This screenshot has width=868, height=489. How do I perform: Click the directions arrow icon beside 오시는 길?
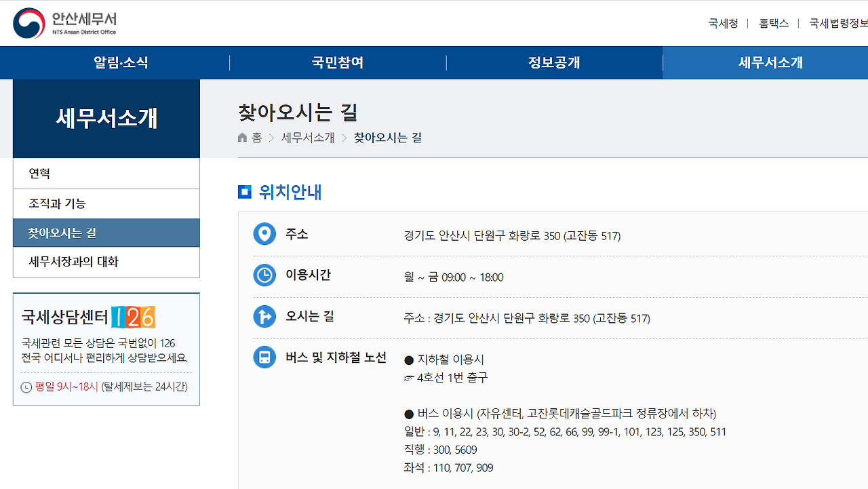point(264,316)
